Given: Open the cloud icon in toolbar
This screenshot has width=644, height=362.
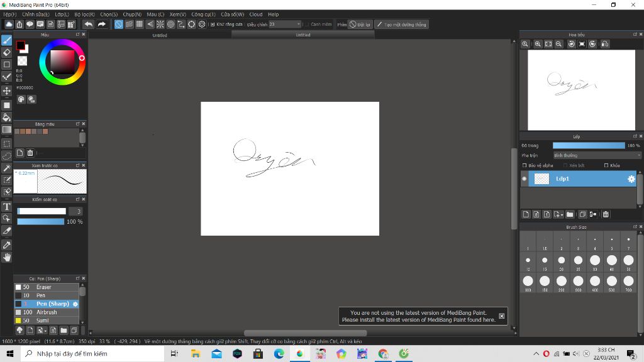Looking at the screenshot, I should click(x=9, y=25).
